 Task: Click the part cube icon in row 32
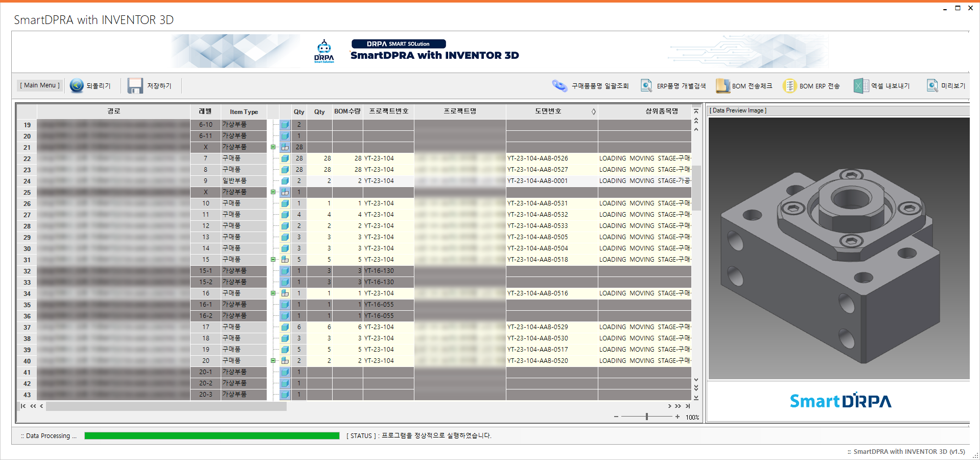pos(285,271)
